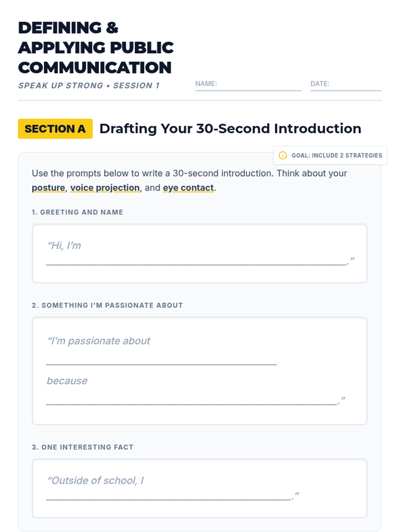The height and width of the screenshot is (532, 399).
Task: Click the Drafting Your 30-Second Introduction heading
Action: 230,129
